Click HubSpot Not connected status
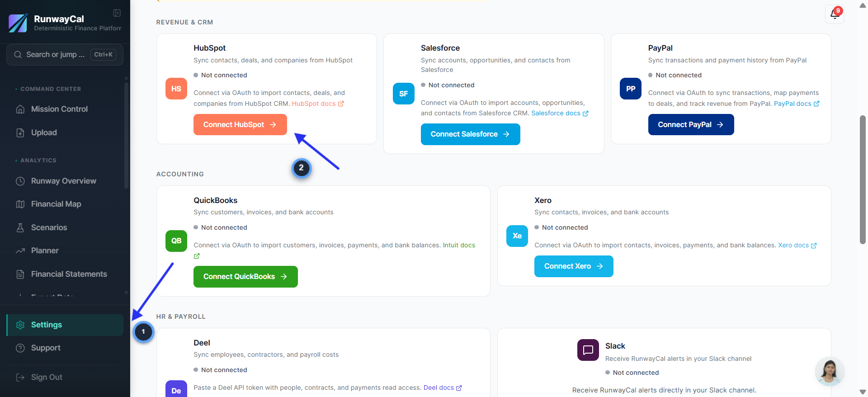Screen dimensions: 868x397 pos(221,75)
